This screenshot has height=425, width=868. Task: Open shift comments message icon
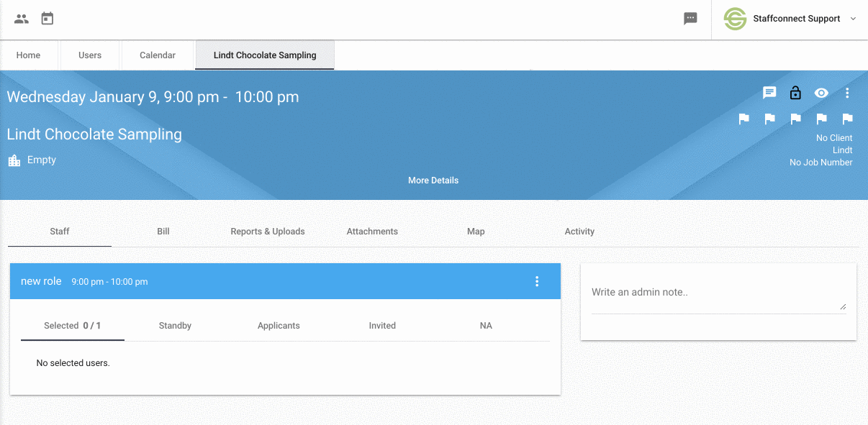pos(769,93)
